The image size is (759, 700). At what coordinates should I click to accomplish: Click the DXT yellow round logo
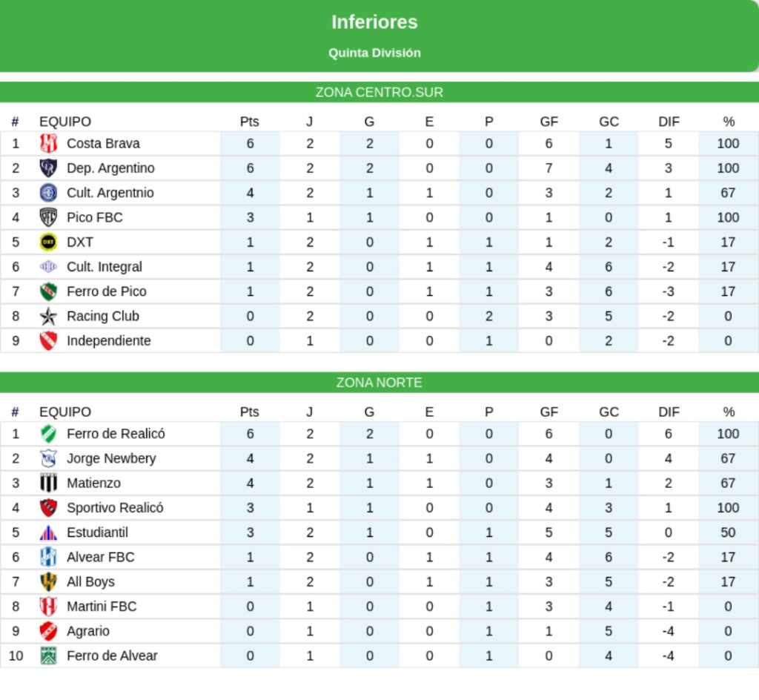coord(48,242)
